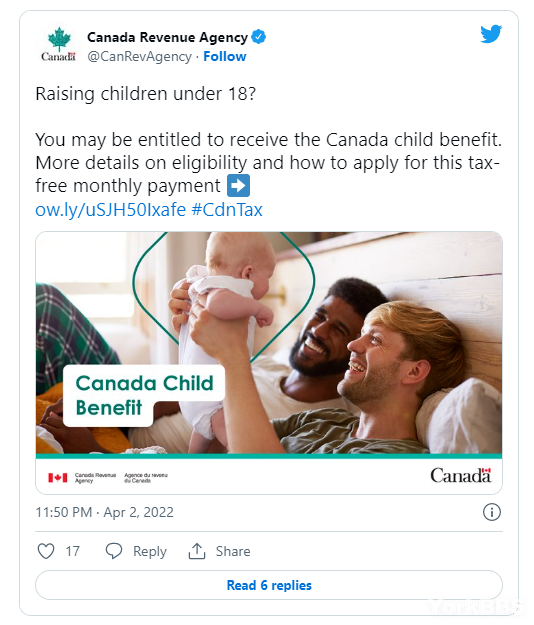
Task: Open the Canada Revenue Agency display name
Action: coord(167,37)
